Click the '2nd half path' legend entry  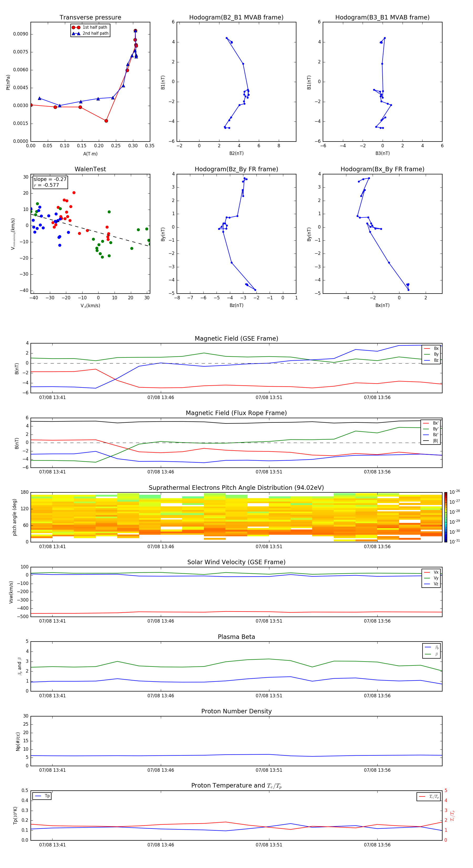90,33
